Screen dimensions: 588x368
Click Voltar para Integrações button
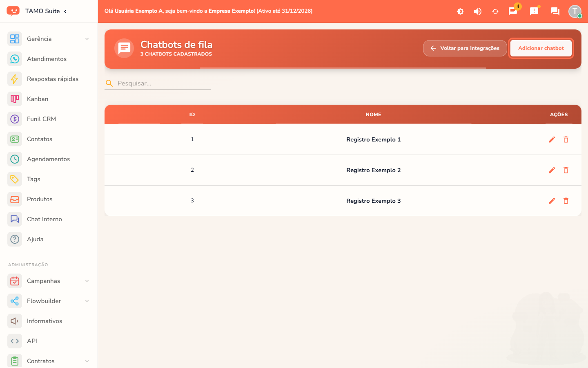tap(465, 48)
